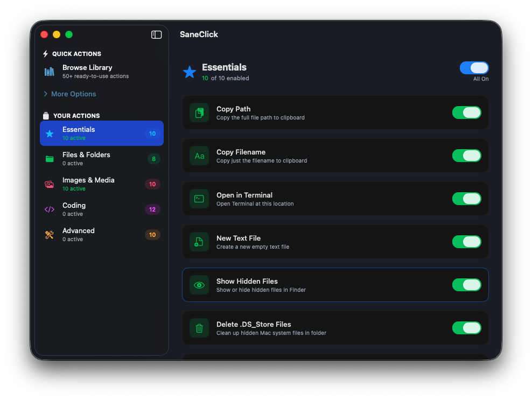Image resolution: width=532 pixels, height=400 pixels.
Task: Click the Advanced tools icon
Action: pyautogui.click(x=50, y=235)
